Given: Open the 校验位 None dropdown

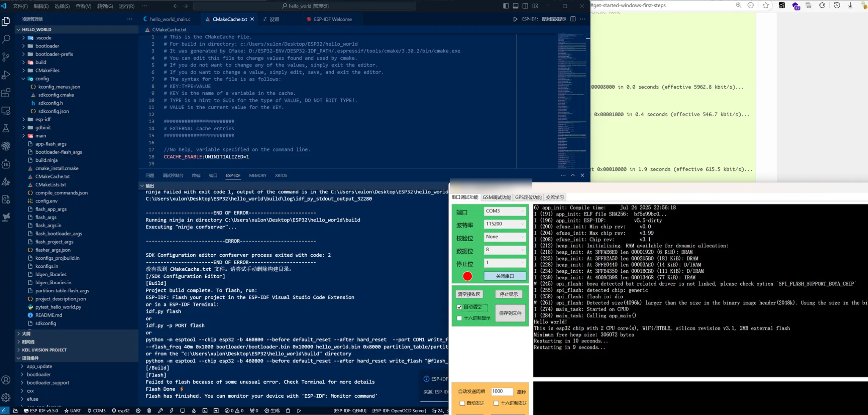Looking at the screenshot, I should 505,237.
